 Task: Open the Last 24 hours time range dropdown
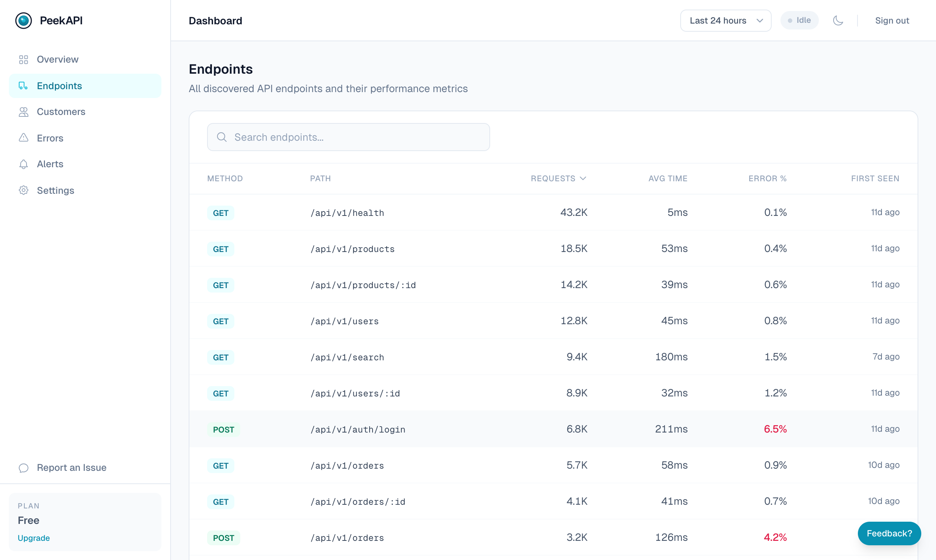pyautogui.click(x=725, y=20)
